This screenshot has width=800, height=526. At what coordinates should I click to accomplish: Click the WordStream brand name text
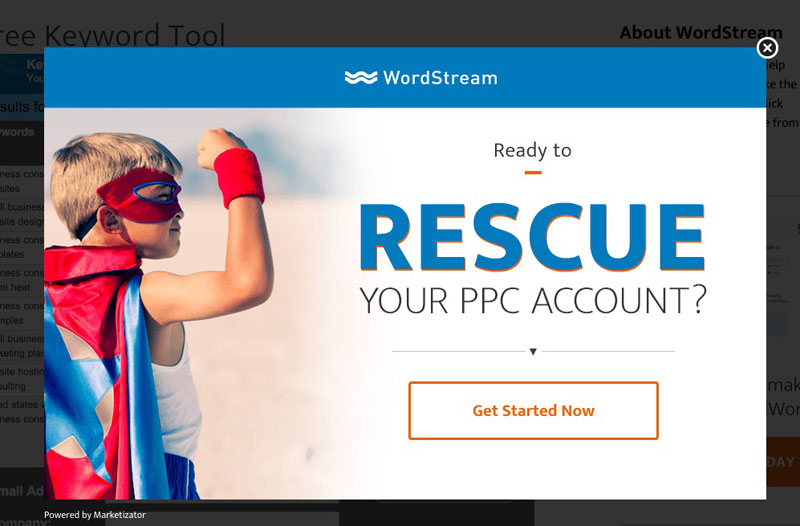[x=440, y=78]
